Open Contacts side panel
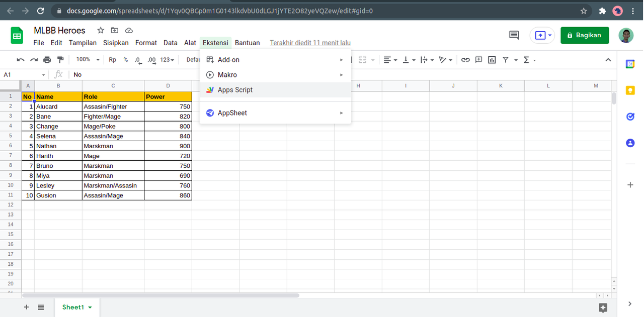This screenshot has height=317, width=644. pos(630,143)
